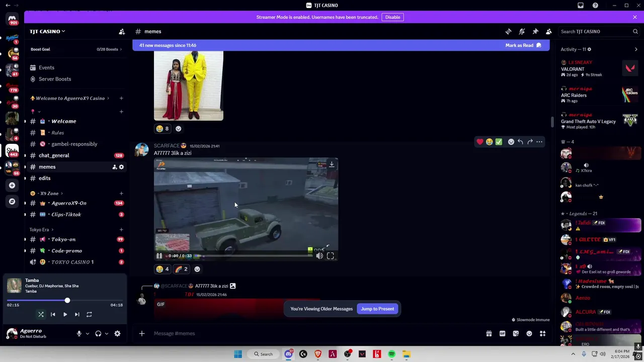Click the Boost Goal progress row
Screen dimensions: 644x362
pos(76,49)
